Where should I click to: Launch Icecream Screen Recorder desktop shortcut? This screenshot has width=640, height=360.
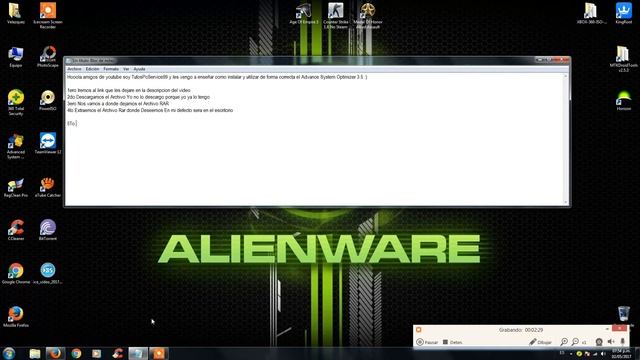[48, 15]
